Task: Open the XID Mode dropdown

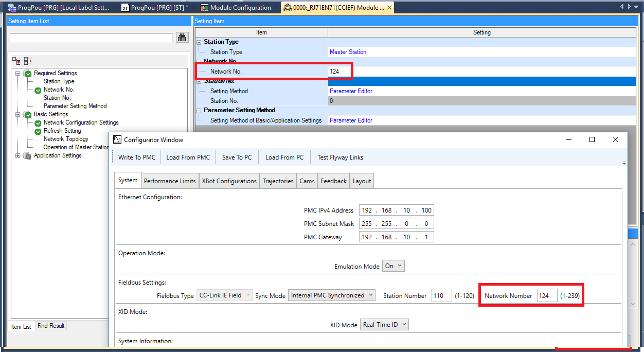Action: [x=384, y=325]
